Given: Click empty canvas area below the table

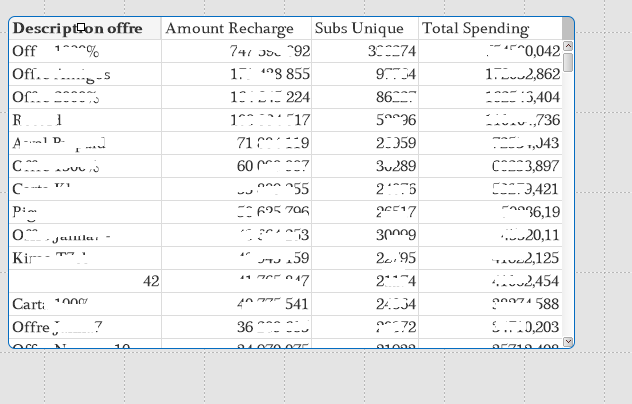Looking at the screenshot, I should (x=300, y=378).
